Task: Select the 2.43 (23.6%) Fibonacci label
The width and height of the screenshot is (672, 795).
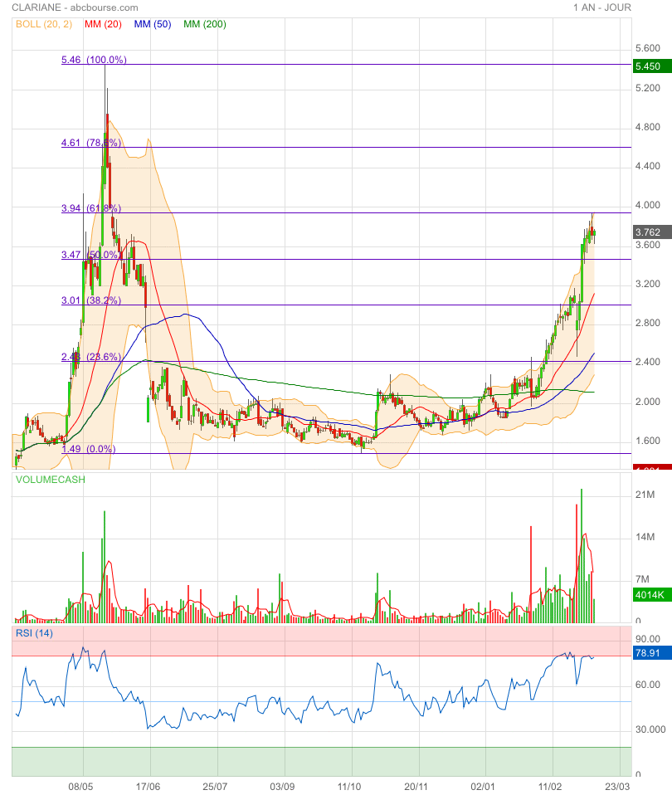Action: pos(91,357)
